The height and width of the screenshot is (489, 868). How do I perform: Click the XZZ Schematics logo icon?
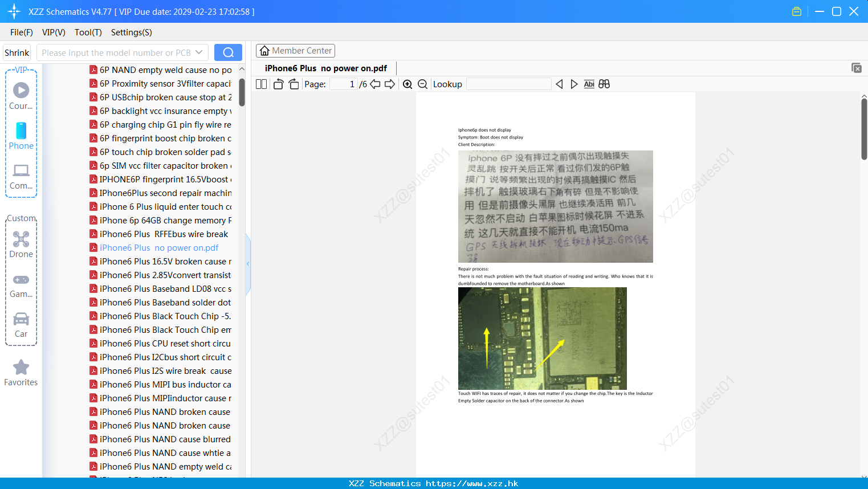click(14, 11)
